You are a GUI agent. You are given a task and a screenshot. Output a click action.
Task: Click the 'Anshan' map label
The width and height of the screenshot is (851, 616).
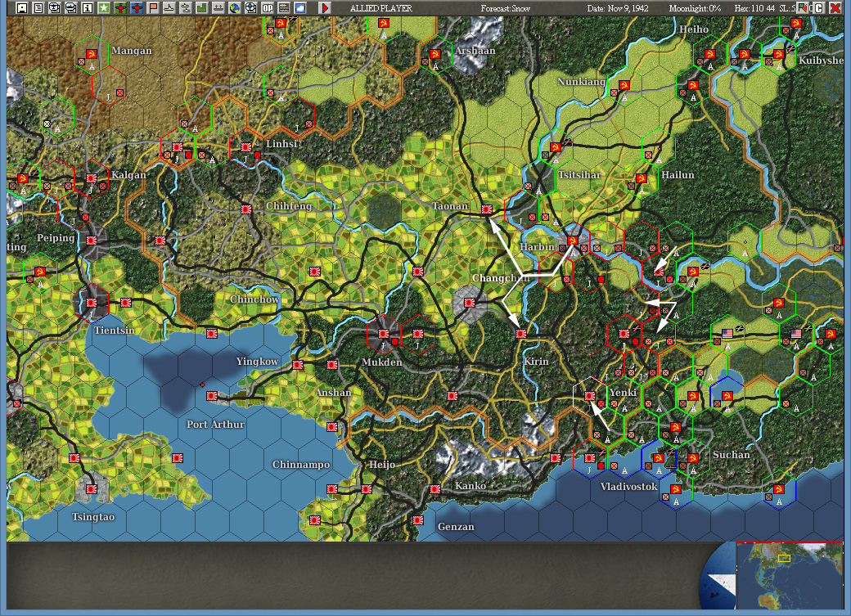pyautogui.click(x=333, y=393)
